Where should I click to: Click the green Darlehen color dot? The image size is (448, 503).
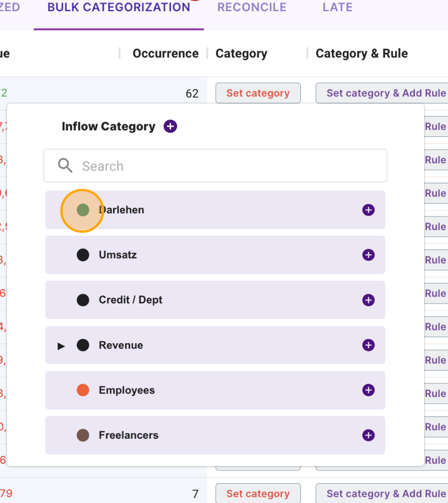(x=83, y=210)
